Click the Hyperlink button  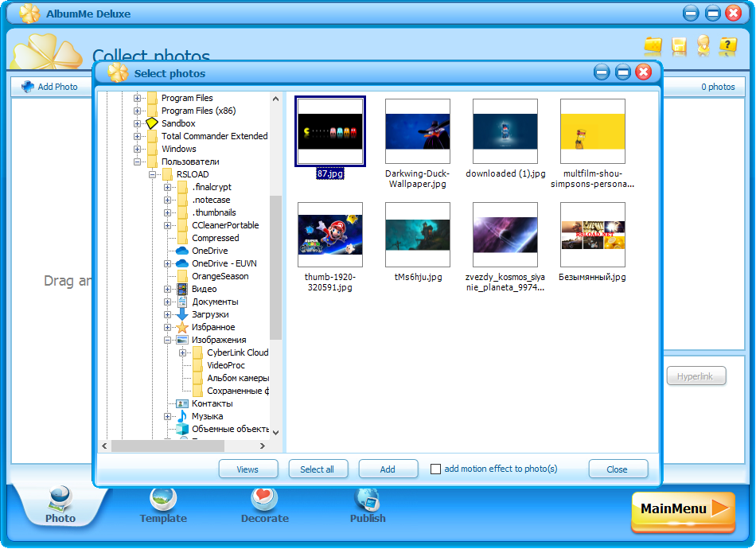pyautogui.click(x=696, y=376)
